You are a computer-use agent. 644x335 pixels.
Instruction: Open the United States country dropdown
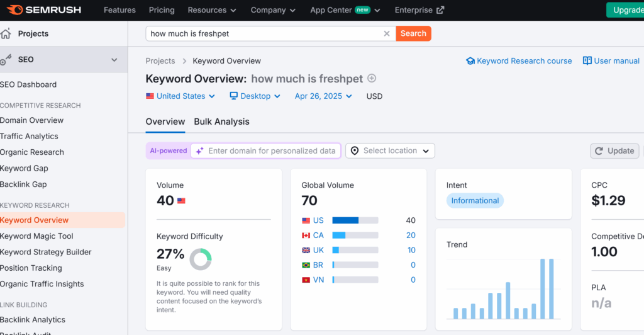pyautogui.click(x=180, y=96)
